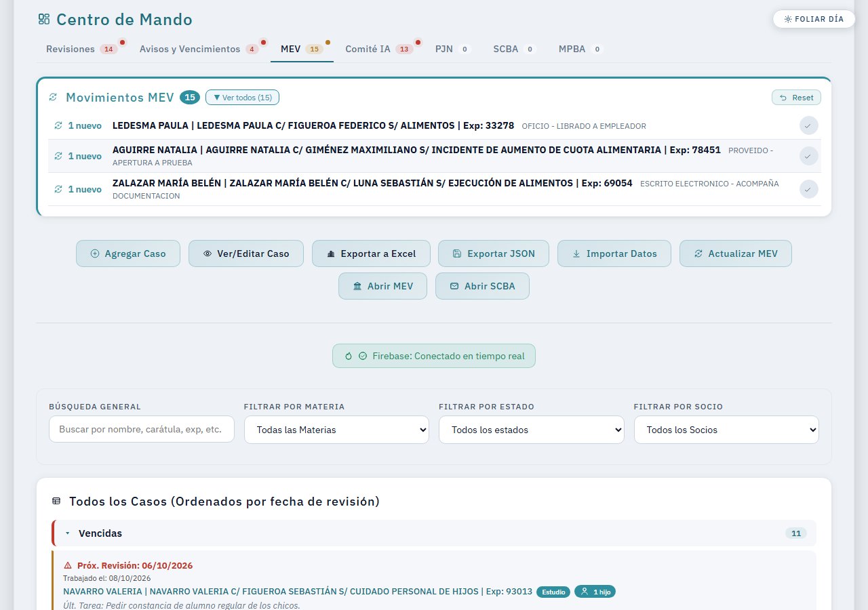This screenshot has height=610, width=868.
Task: Open the PJN tab
Action: (x=452, y=49)
